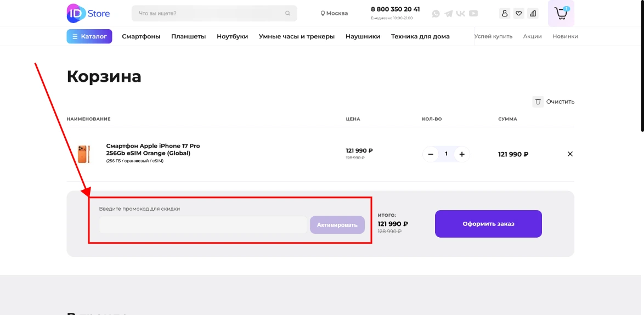Screen dimensions: 644x315
Task: Go to Смартфоны category
Action: coord(141,36)
